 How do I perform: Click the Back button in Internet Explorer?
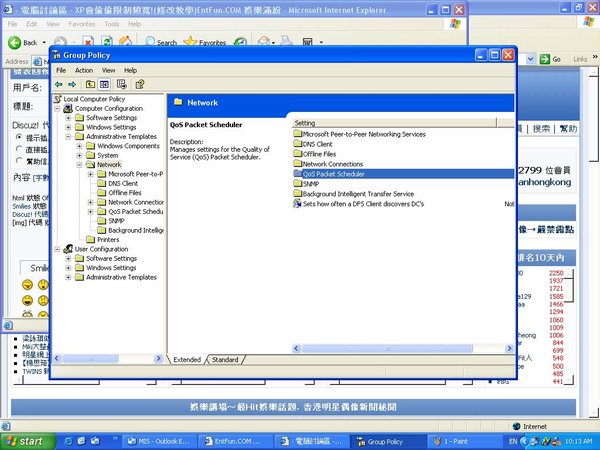pos(23,42)
